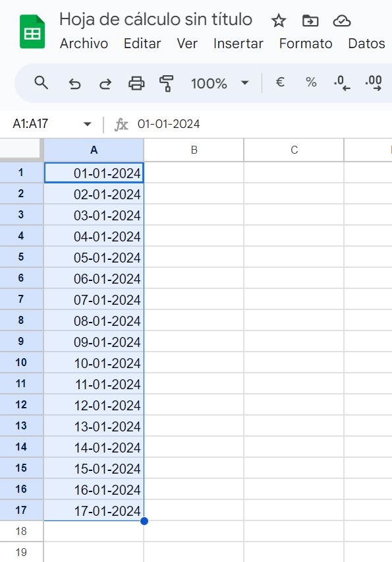Click the undo arrow
392x562 pixels.
click(x=74, y=84)
